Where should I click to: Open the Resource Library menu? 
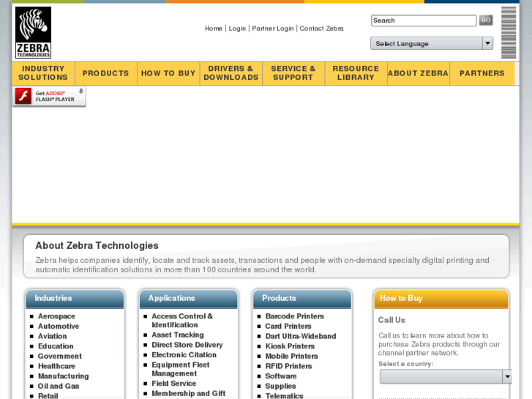[356, 73]
